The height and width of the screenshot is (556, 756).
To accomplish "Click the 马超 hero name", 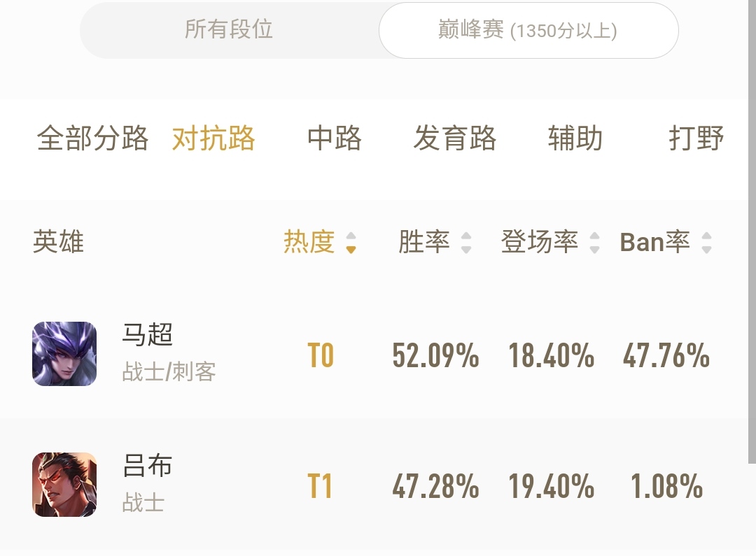I will (x=148, y=334).
